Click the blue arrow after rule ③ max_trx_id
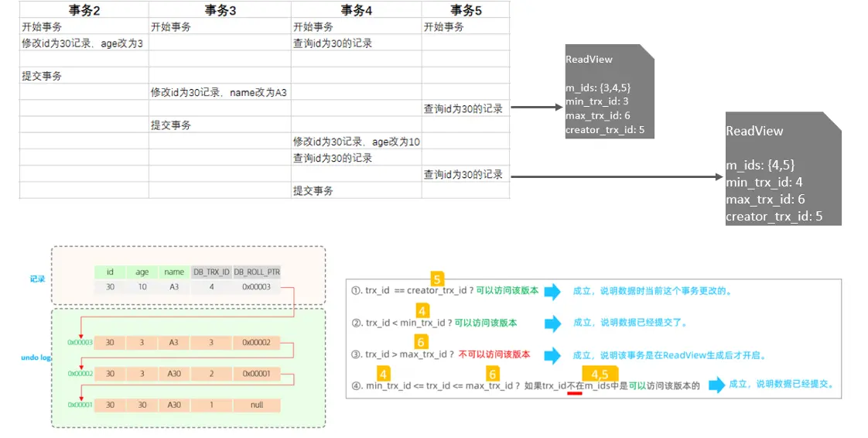Viewport: 868px width, 438px height. pos(552,354)
